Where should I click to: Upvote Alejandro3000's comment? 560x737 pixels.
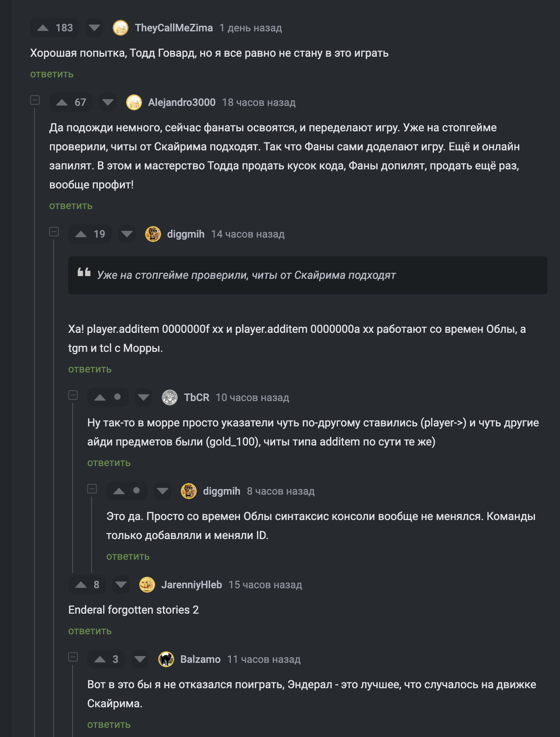click(62, 102)
